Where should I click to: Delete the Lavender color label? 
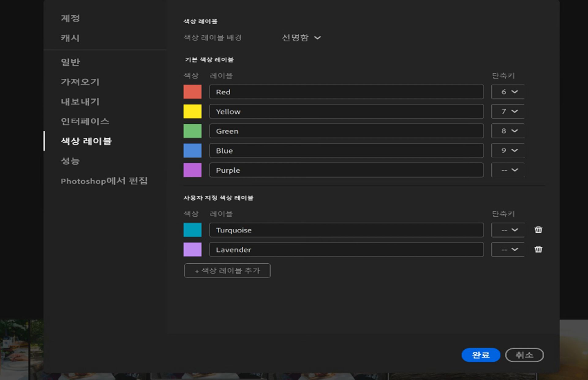point(538,249)
